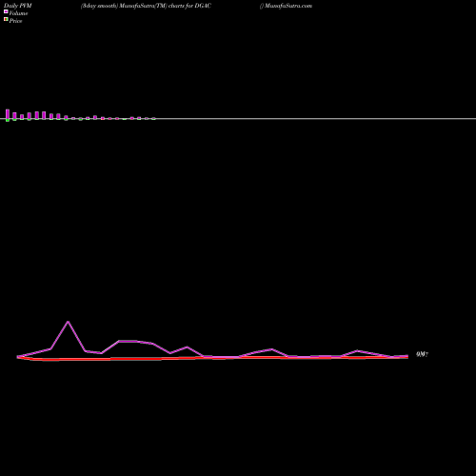Select the Price legend label
The width and height of the screenshot is (476, 476).
[15, 21]
